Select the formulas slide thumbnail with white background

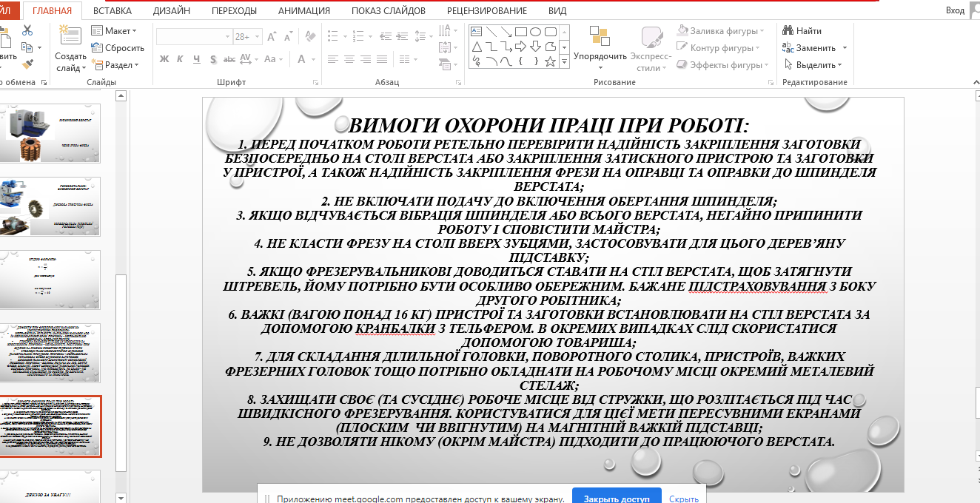[50, 280]
